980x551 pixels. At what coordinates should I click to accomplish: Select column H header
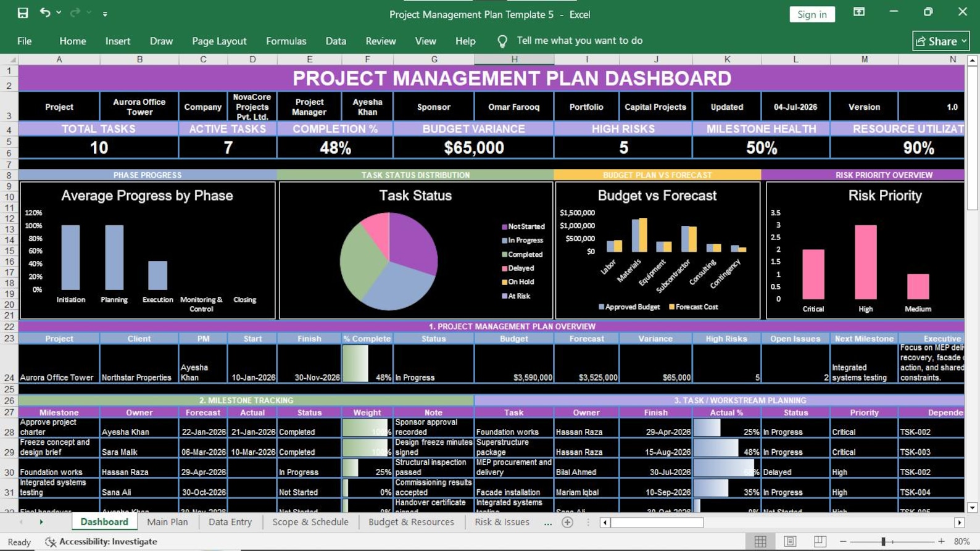point(514,59)
